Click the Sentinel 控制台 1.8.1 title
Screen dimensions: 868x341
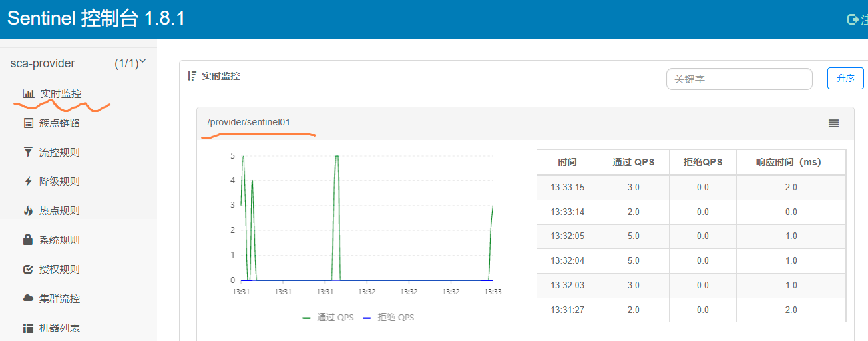pos(97,19)
